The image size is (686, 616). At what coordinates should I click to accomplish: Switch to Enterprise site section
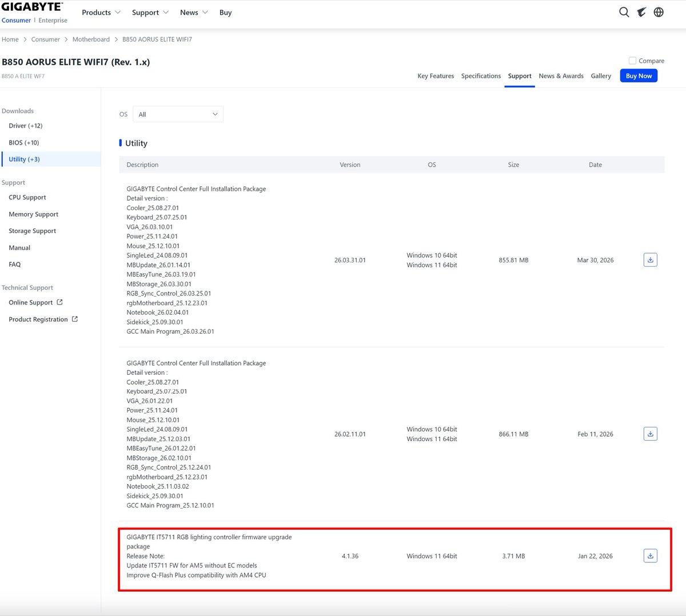(53, 21)
